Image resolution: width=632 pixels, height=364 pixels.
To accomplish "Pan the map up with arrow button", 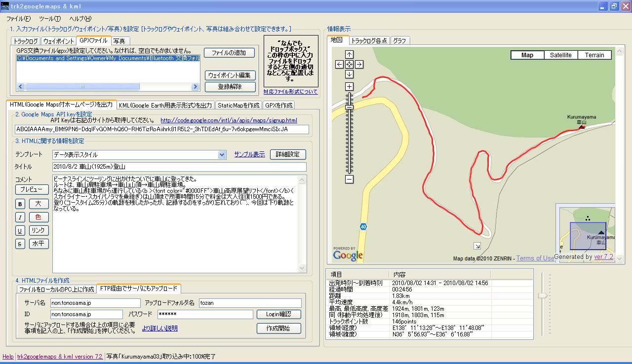I will click(349, 54).
